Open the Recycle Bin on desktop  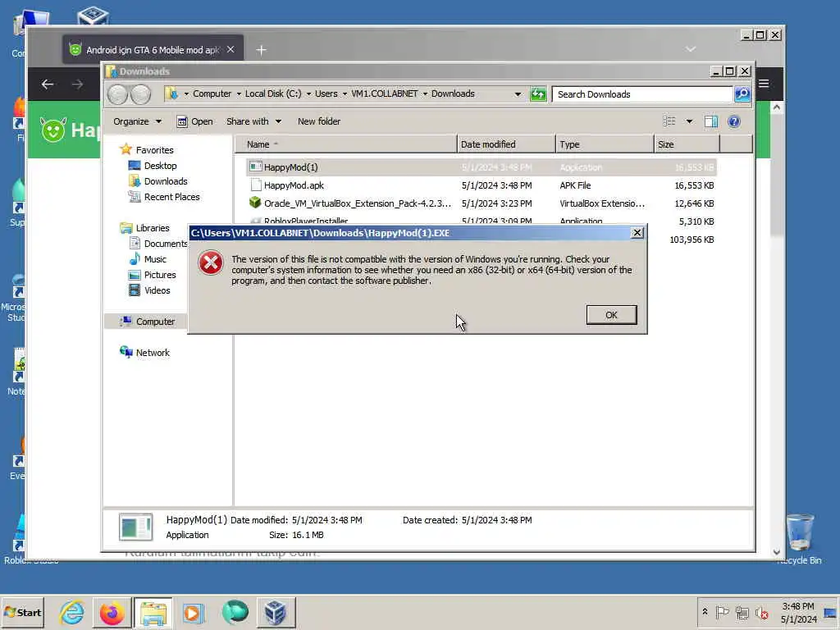[800, 538]
